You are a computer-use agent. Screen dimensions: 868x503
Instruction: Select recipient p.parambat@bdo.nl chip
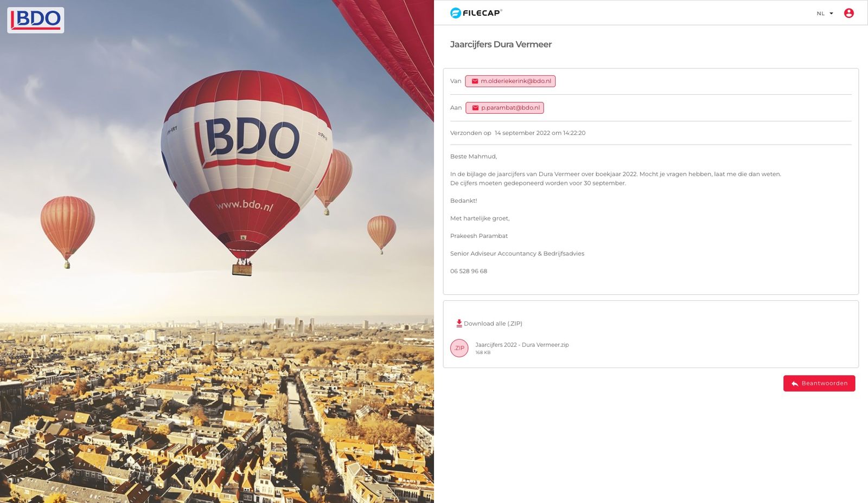(x=505, y=108)
